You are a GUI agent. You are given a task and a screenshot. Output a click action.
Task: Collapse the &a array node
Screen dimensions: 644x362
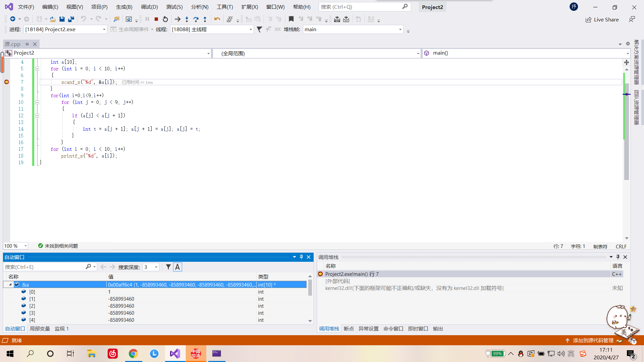click(10, 285)
